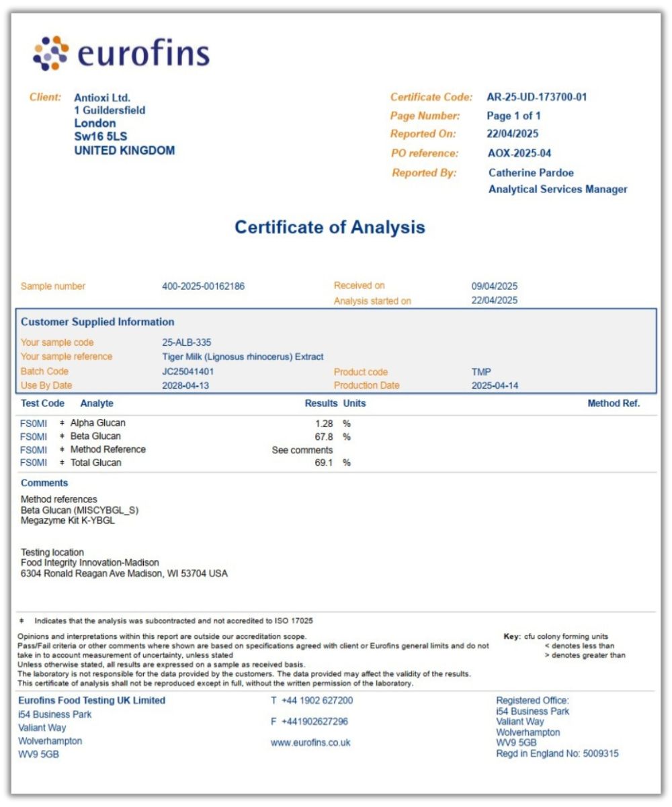Click the 'Analysis started on' label
672x807 pixels.
(x=372, y=301)
